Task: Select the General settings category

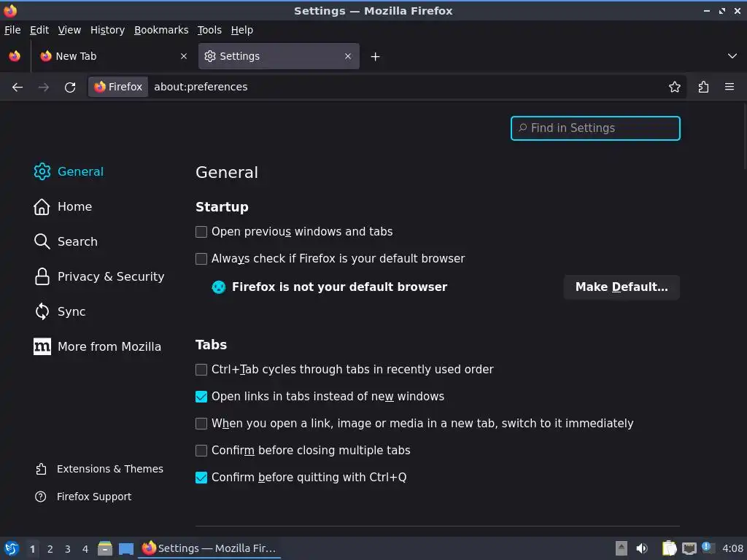Action: (69, 171)
